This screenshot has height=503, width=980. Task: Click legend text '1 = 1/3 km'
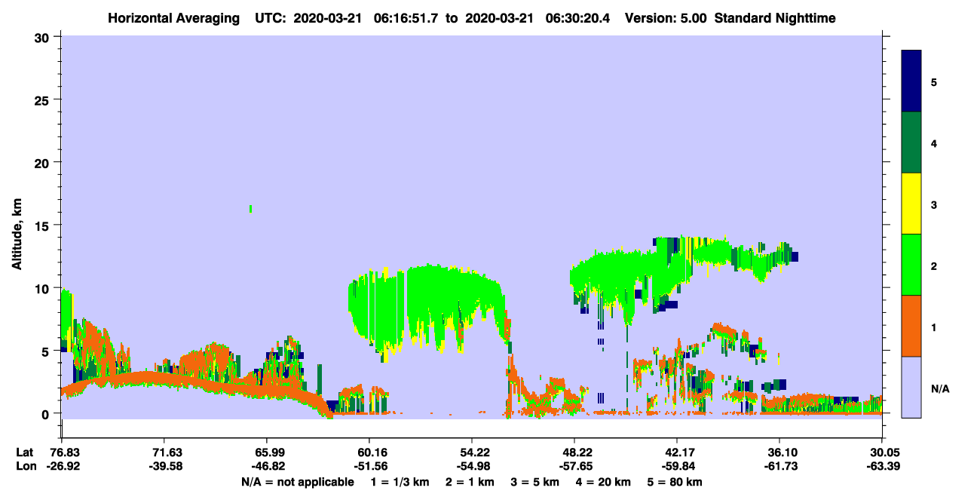point(400,481)
